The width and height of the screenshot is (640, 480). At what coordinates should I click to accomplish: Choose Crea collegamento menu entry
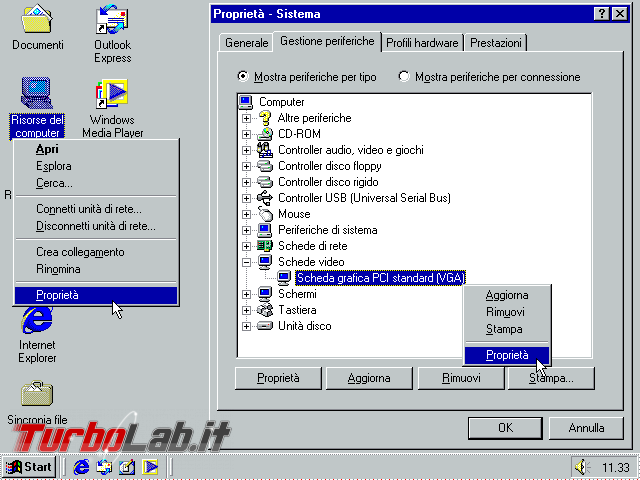click(x=96, y=252)
